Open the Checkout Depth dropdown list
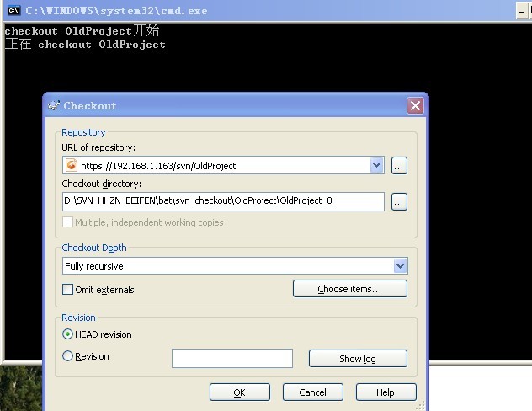 point(400,266)
